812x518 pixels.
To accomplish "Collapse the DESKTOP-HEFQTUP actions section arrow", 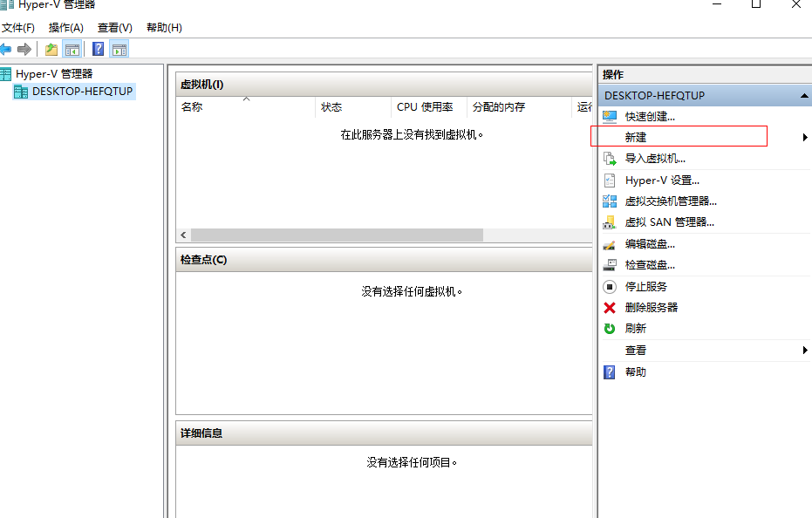I will (804, 95).
